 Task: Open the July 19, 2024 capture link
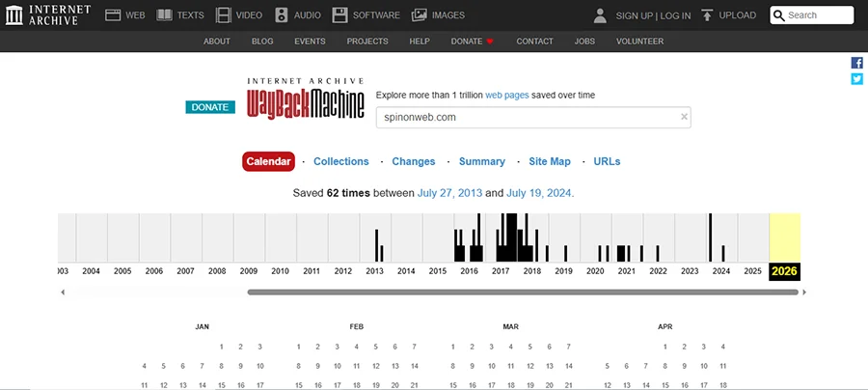[x=539, y=193]
